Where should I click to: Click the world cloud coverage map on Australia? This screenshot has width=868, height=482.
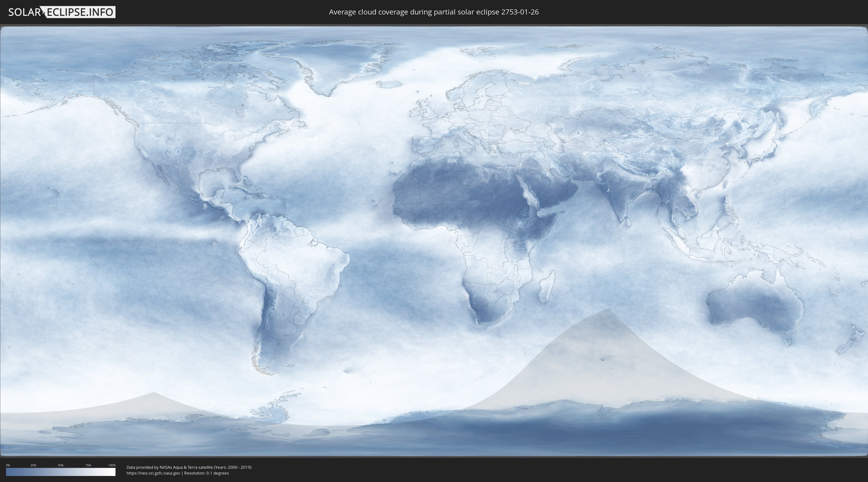756,306
